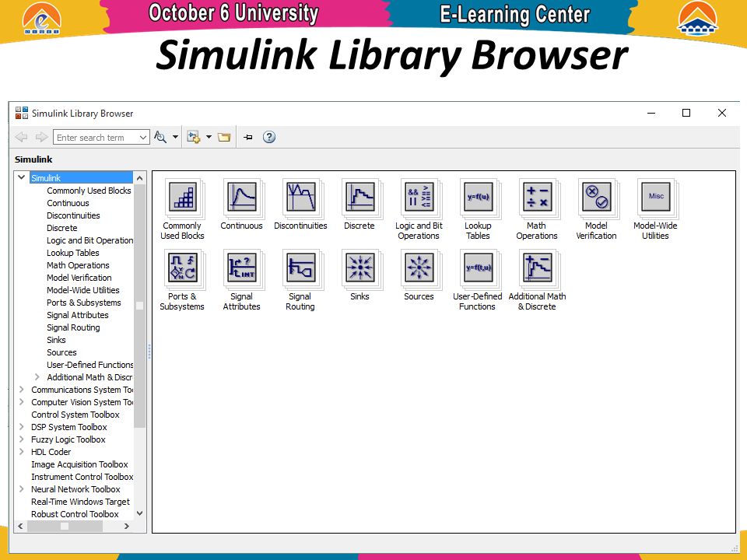Select Instrument Control Toolbox in tree
747x560 pixels.
82,477
